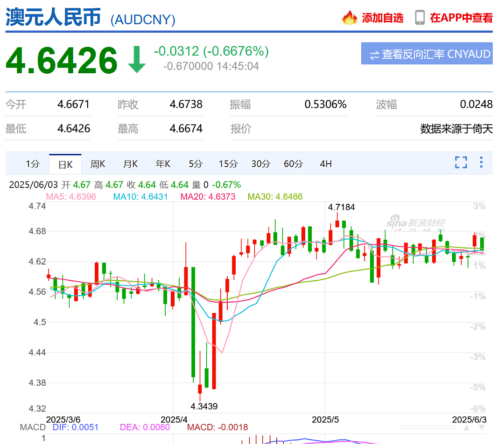Select the 5分 chart tab
The width and height of the screenshot is (504, 444).
(x=196, y=164)
